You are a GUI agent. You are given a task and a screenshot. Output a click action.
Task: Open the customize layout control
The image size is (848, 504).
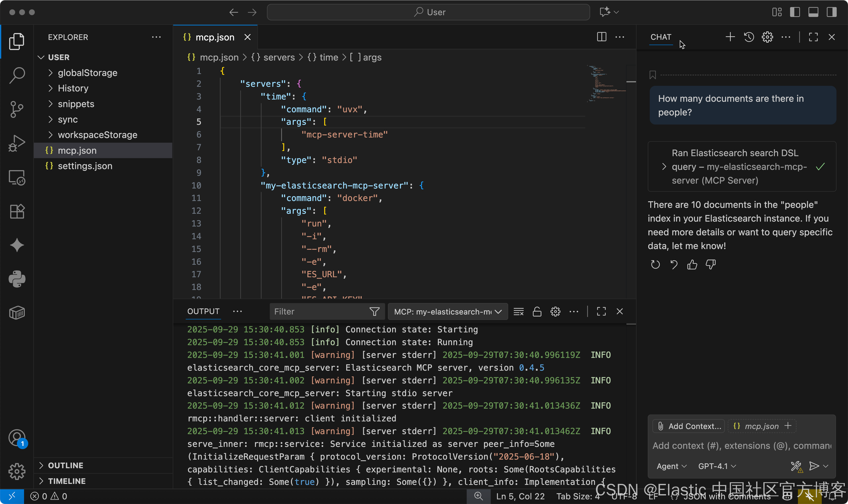pyautogui.click(x=777, y=12)
